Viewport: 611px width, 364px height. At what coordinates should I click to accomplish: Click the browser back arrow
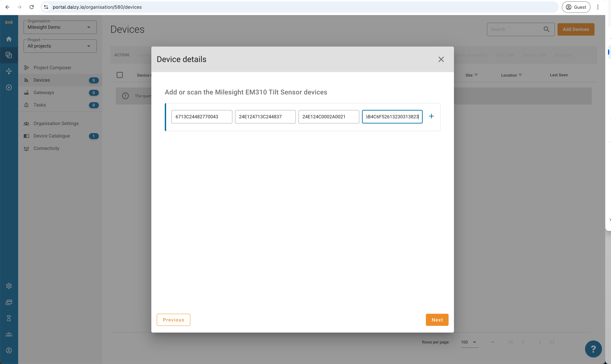pyautogui.click(x=7, y=7)
